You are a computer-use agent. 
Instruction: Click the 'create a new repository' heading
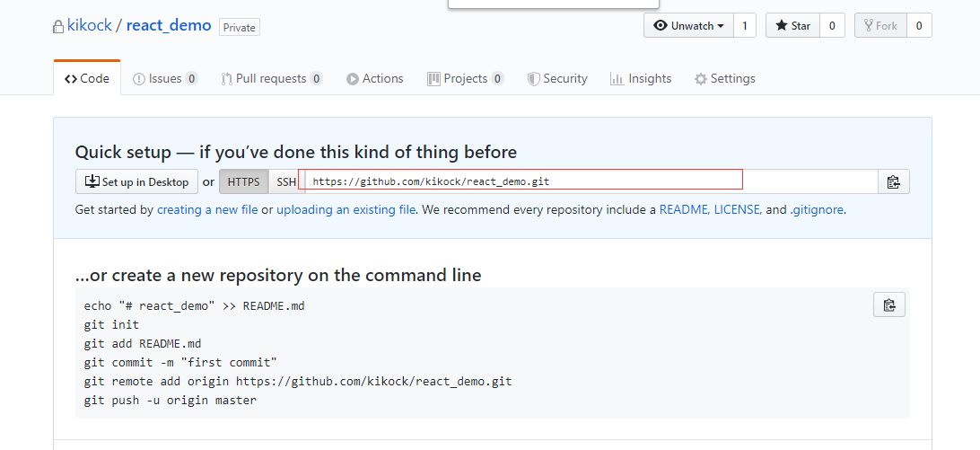(278, 275)
